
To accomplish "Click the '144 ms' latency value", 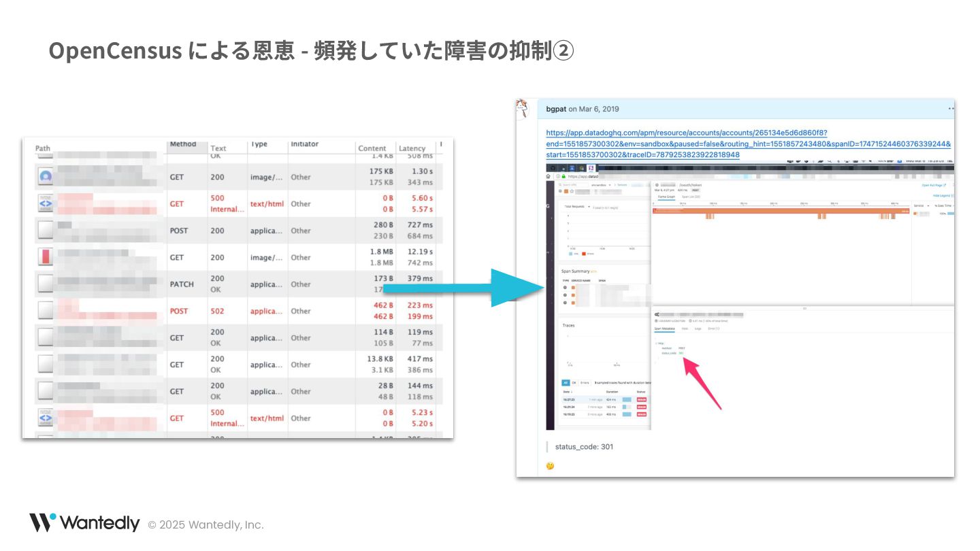I will tap(420, 386).
